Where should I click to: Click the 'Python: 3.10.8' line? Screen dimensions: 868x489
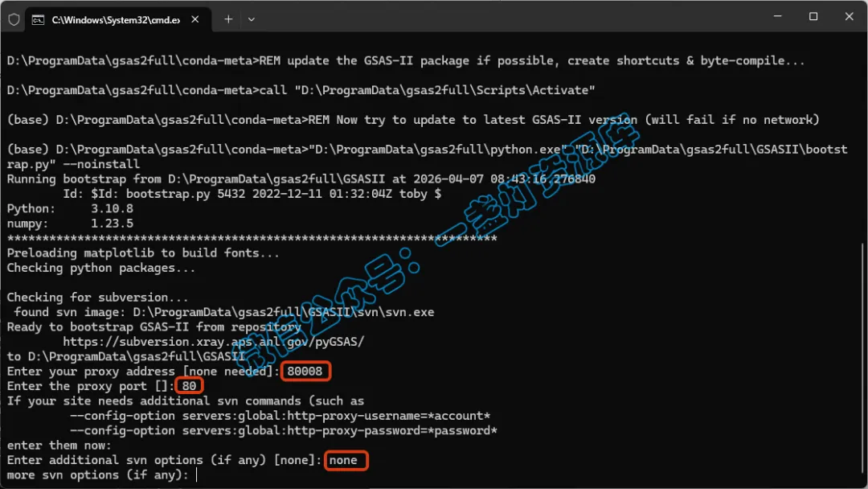click(x=70, y=209)
